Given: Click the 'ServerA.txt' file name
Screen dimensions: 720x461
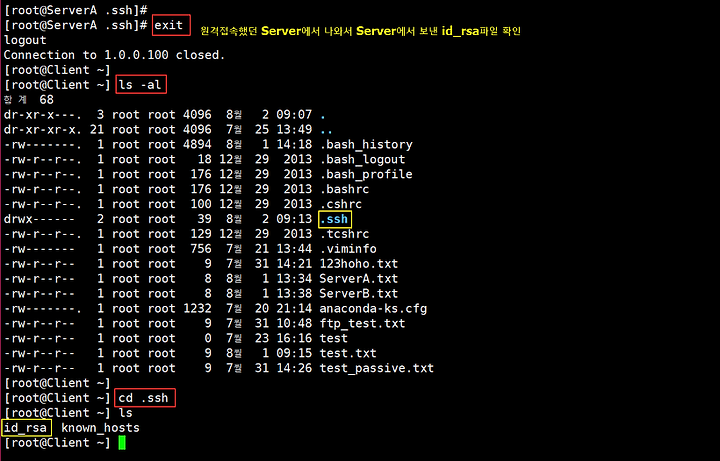Looking at the screenshot, I should coord(359,279).
